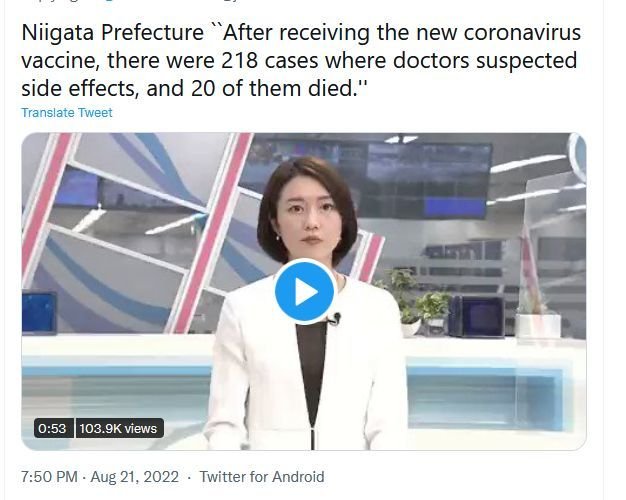Play the news video with the blue play button
This screenshot has width=626, height=500.
[x=304, y=291]
